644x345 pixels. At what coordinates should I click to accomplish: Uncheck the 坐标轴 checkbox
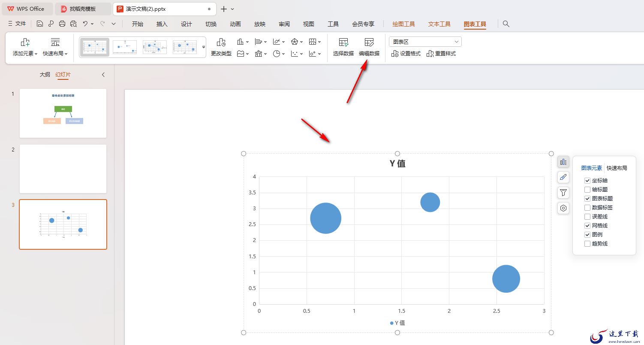pyautogui.click(x=587, y=181)
